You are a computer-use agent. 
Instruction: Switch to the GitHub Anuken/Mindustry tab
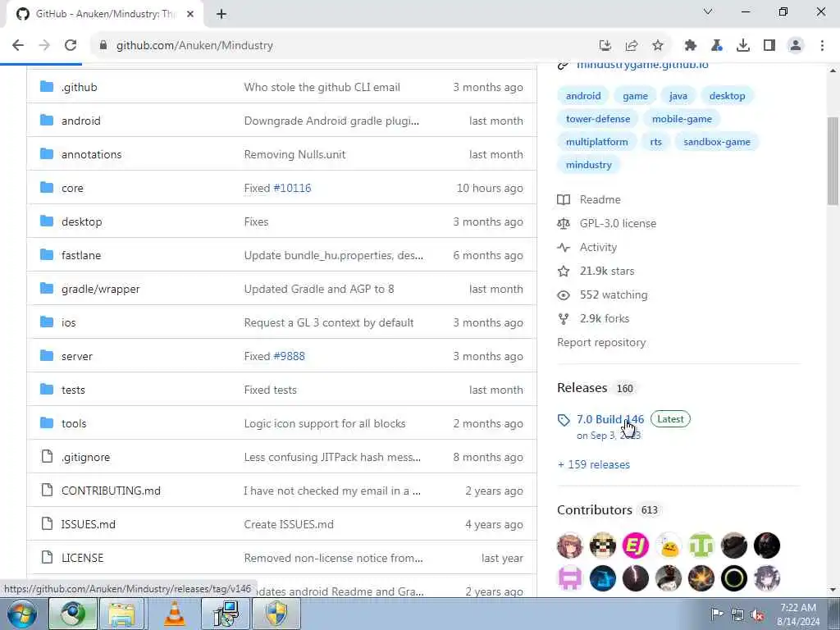tap(104, 14)
